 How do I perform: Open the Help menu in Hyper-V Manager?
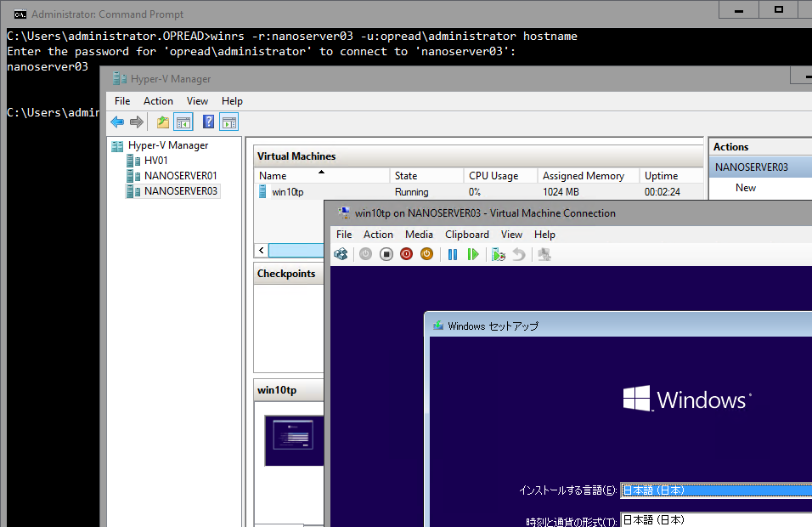point(232,101)
